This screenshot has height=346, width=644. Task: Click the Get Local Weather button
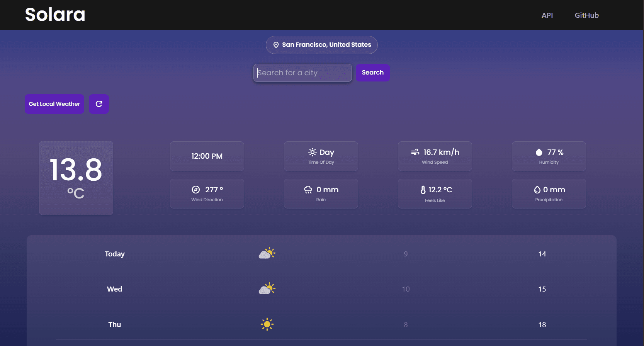[54, 104]
